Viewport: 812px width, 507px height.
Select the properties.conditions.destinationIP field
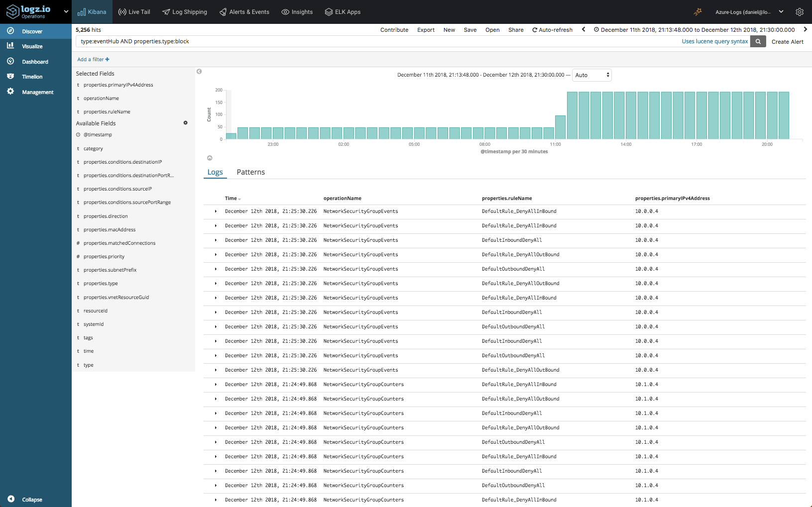point(122,162)
